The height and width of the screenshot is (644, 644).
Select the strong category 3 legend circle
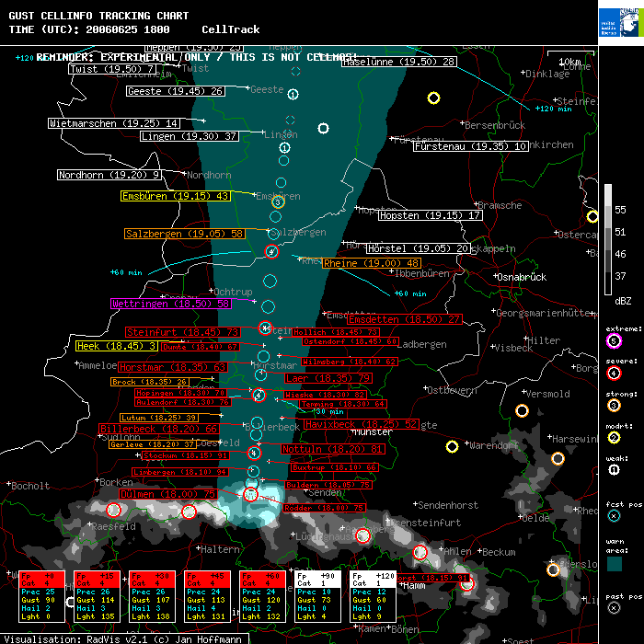[x=614, y=405]
